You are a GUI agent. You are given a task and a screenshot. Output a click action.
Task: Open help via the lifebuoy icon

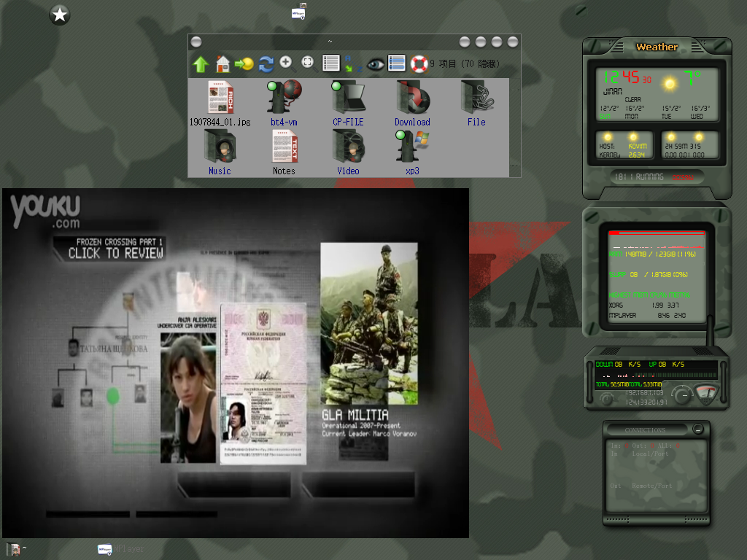pyautogui.click(x=419, y=64)
